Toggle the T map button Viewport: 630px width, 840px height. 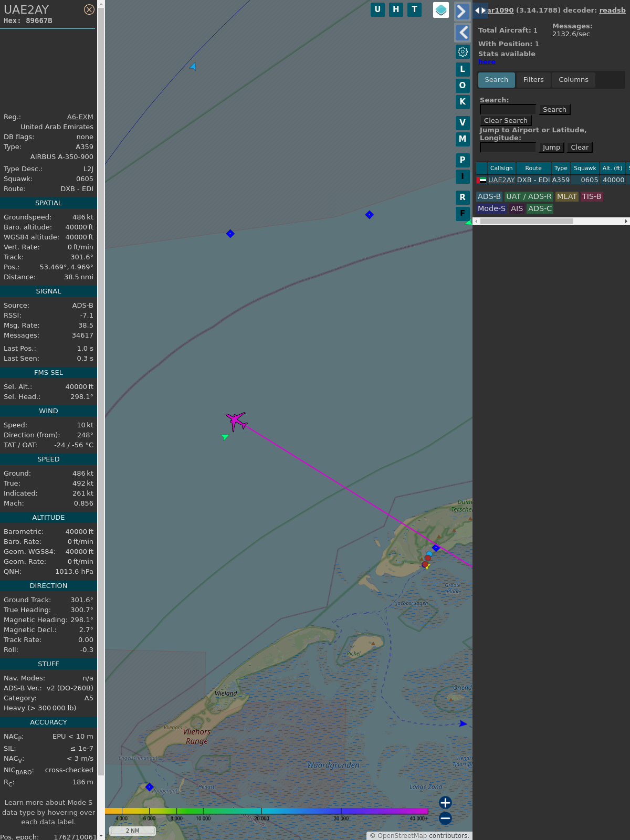click(414, 9)
